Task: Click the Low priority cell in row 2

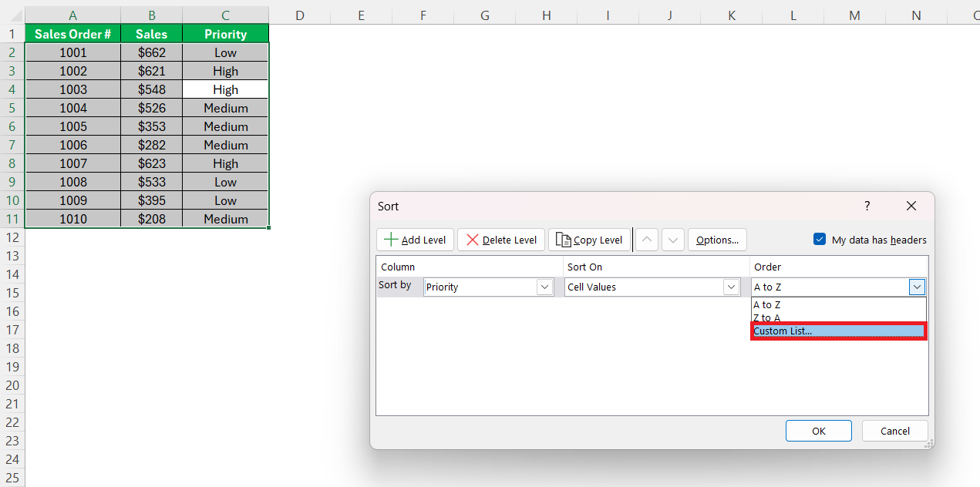Action: click(226, 52)
